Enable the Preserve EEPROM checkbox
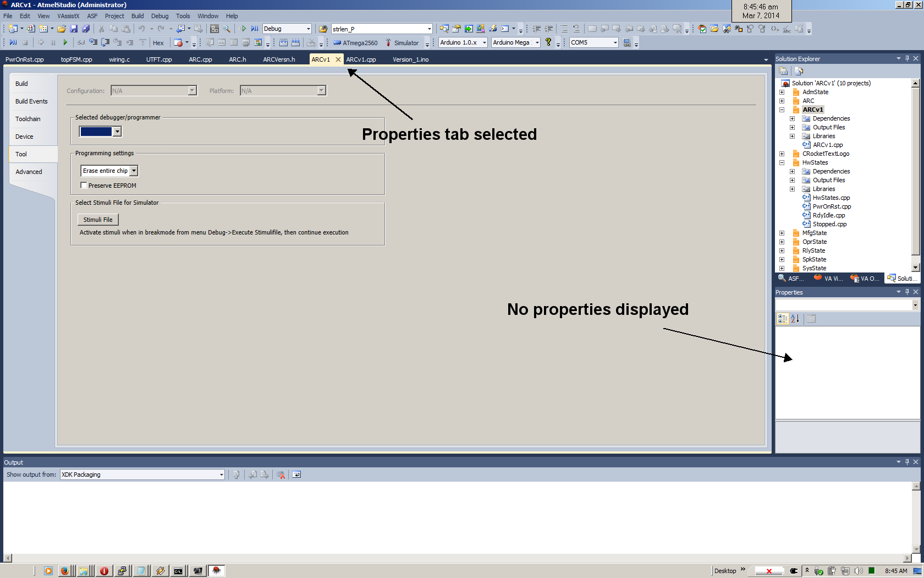 [x=84, y=186]
